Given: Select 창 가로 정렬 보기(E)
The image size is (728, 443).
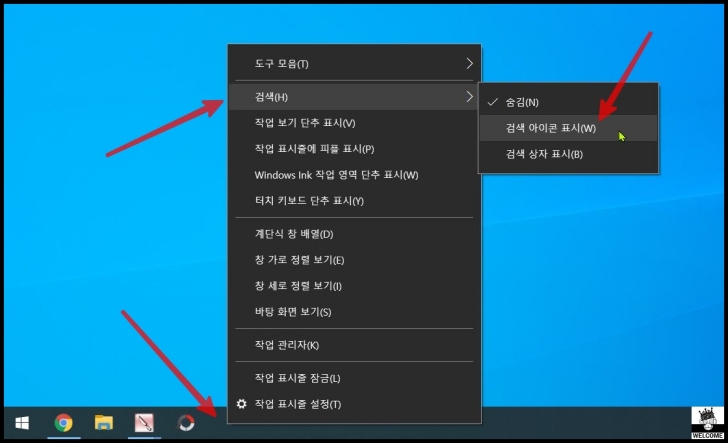Looking at the screenshot, I should point(354,260).
